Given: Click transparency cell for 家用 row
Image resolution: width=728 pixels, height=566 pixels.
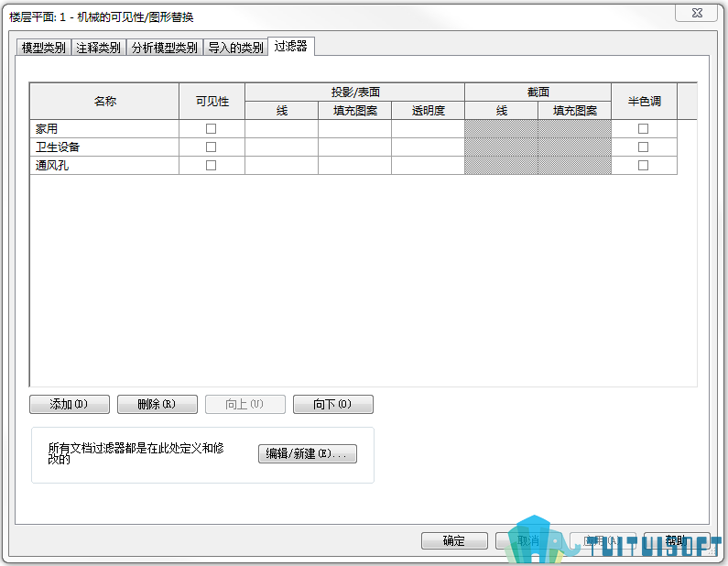Looking at the screenshot, I should (428, 128).
